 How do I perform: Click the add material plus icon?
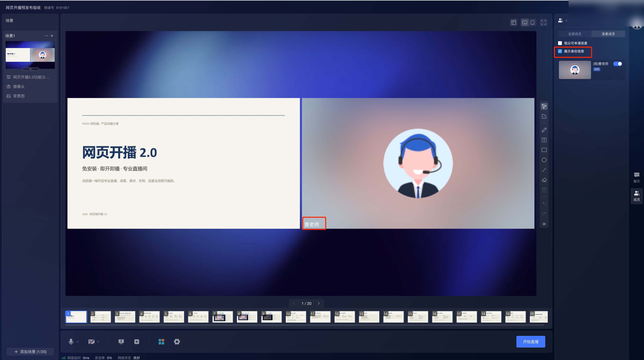136,342
